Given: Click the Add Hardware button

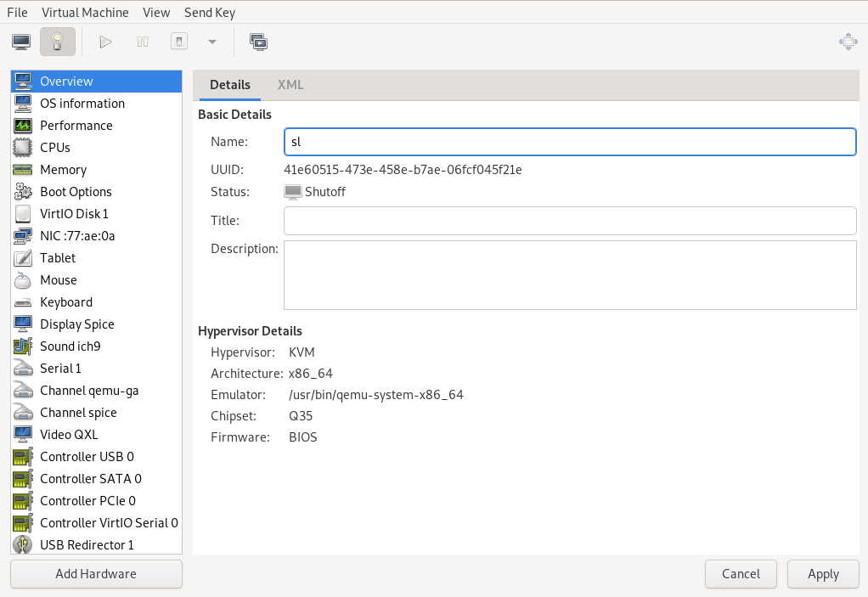Looking at the screenshot, I should coord(96,574).
